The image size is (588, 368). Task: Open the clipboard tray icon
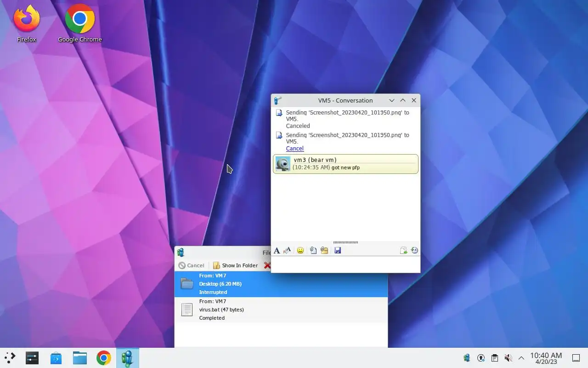click(494, 358)
